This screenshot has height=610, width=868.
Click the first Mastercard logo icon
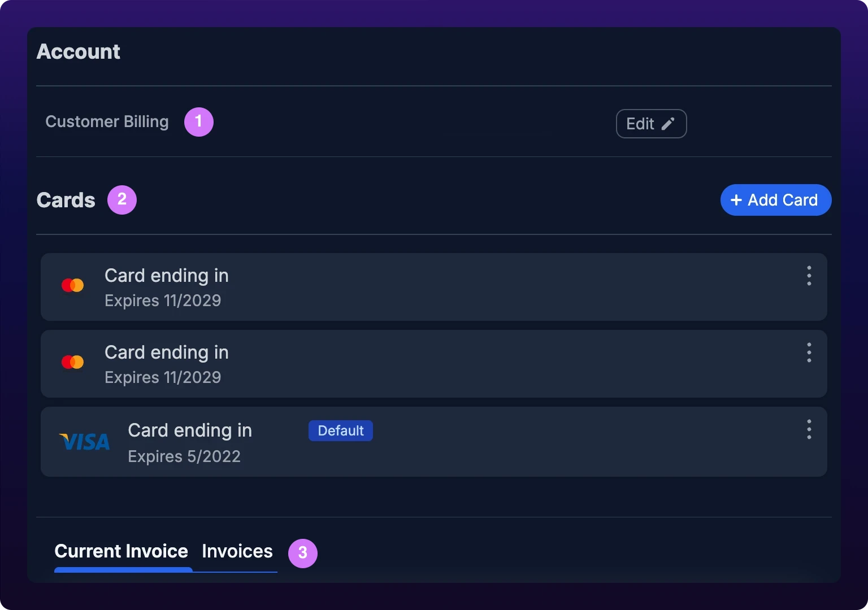pyautogui.click(x=72, y=285)
